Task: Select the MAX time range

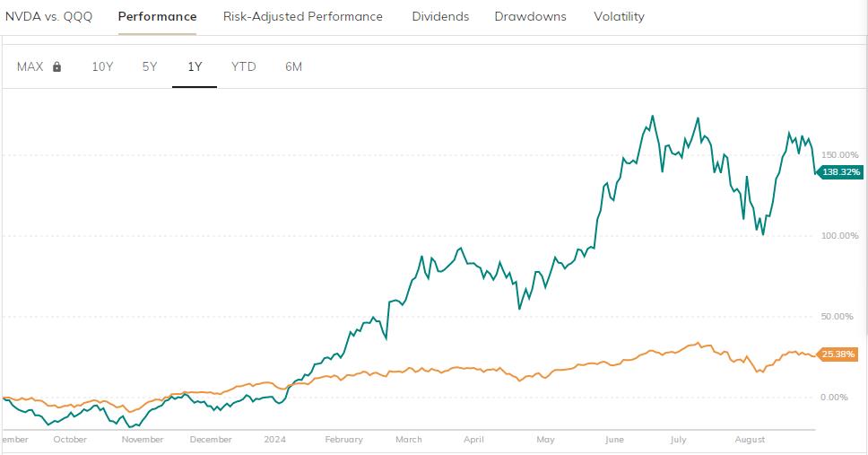Action: pyautogui.click(x=30, y=66)
